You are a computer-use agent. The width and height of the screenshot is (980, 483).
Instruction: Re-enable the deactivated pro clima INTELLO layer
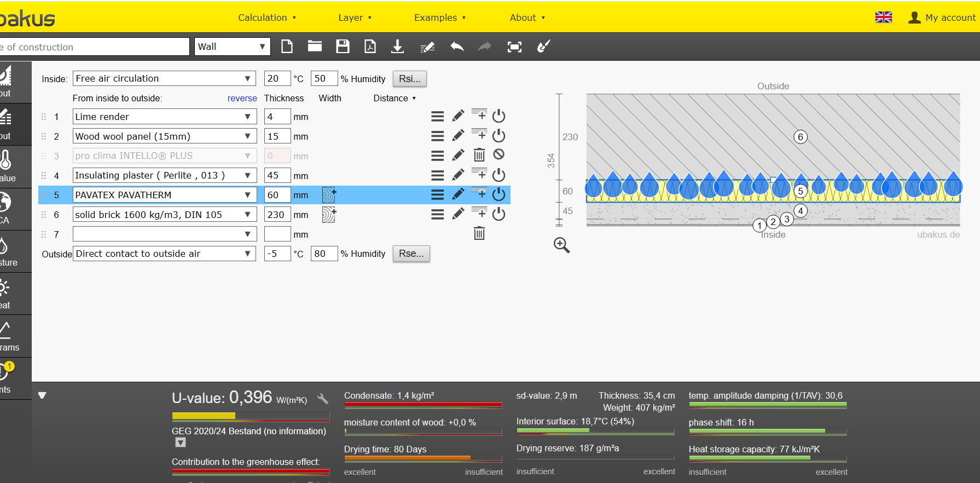pos(498,155)
